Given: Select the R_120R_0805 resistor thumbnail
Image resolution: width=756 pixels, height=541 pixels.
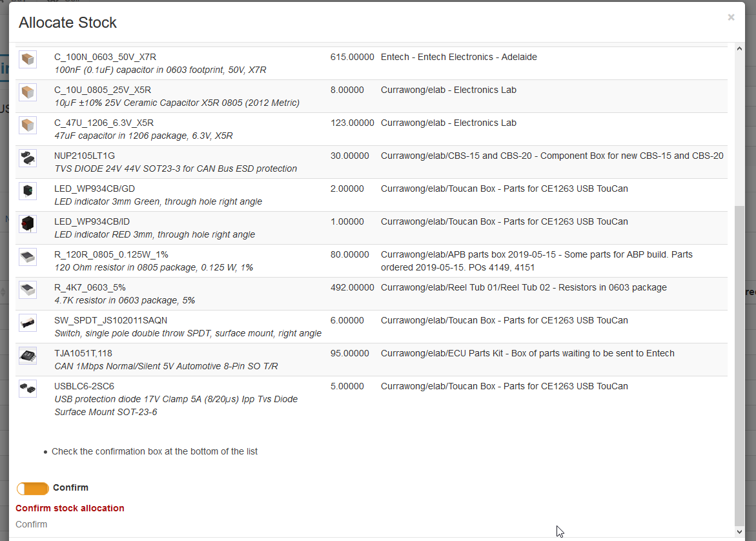Looking at the screenshot, I should 27,256.
